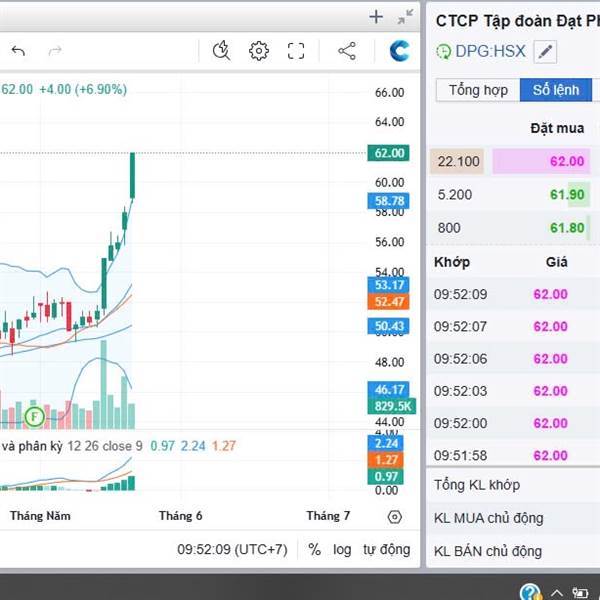Open time axis settings hexagon icon
Screen dimensions: 600x600
point(395,517)
